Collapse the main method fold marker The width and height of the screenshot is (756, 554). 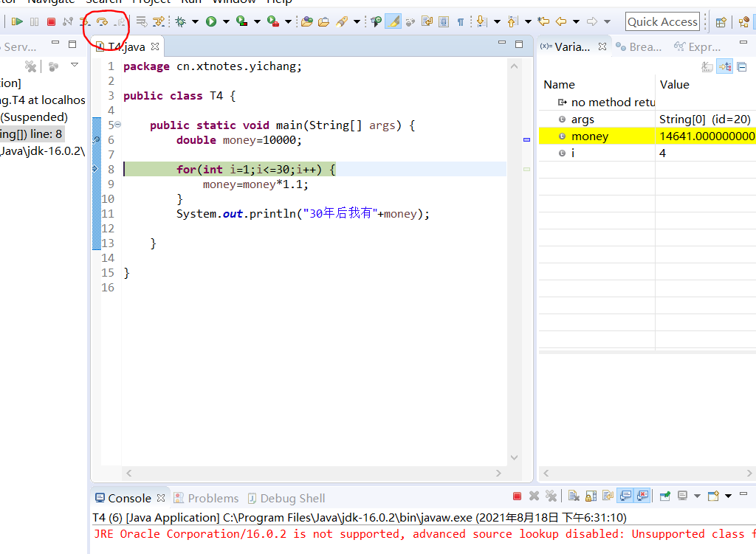[x=118, y=125]
